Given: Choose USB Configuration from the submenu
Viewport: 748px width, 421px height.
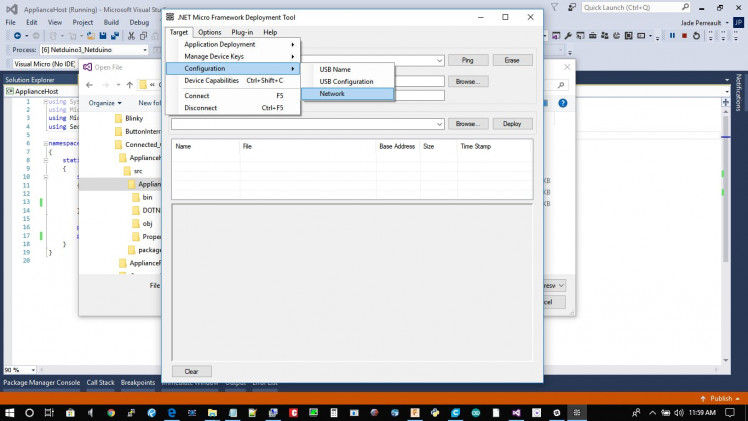Looking at the screenshot, I should tap(348, 82).
